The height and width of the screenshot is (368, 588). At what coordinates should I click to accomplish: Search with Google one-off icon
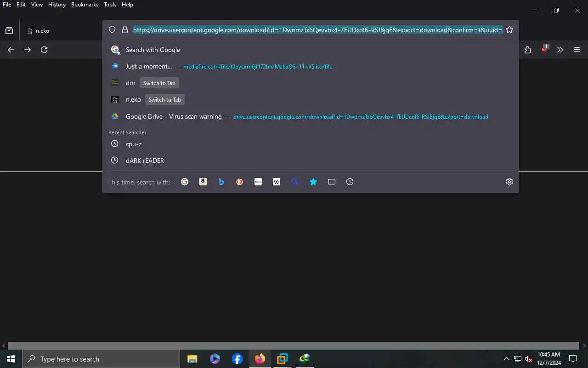185,182
